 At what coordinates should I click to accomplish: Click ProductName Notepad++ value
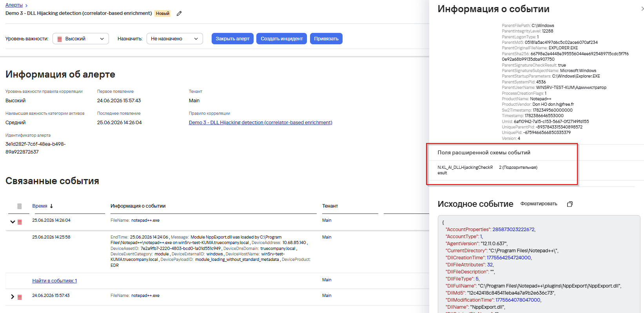click(541, 99)
